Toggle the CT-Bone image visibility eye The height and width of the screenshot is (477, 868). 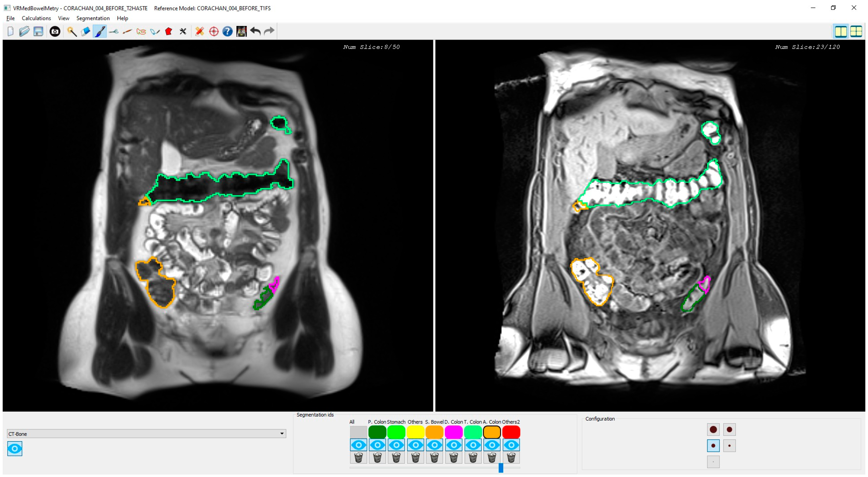(x=14, y=448)
